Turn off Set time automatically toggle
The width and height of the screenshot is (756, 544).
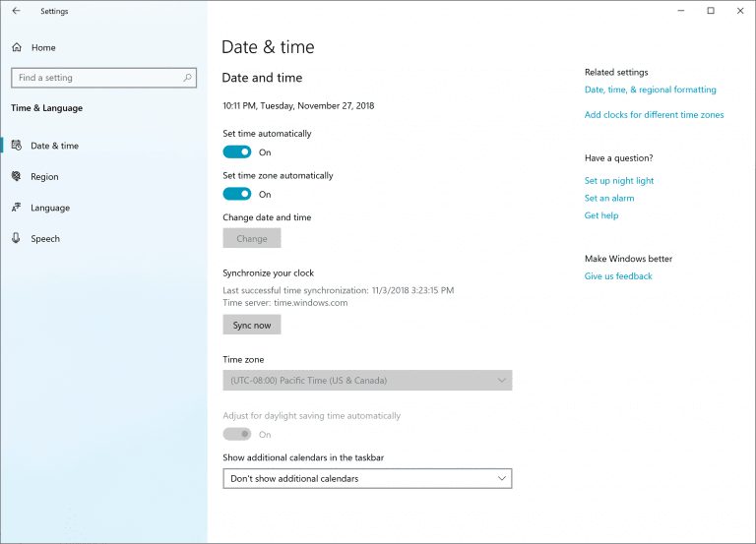point(237,152)
